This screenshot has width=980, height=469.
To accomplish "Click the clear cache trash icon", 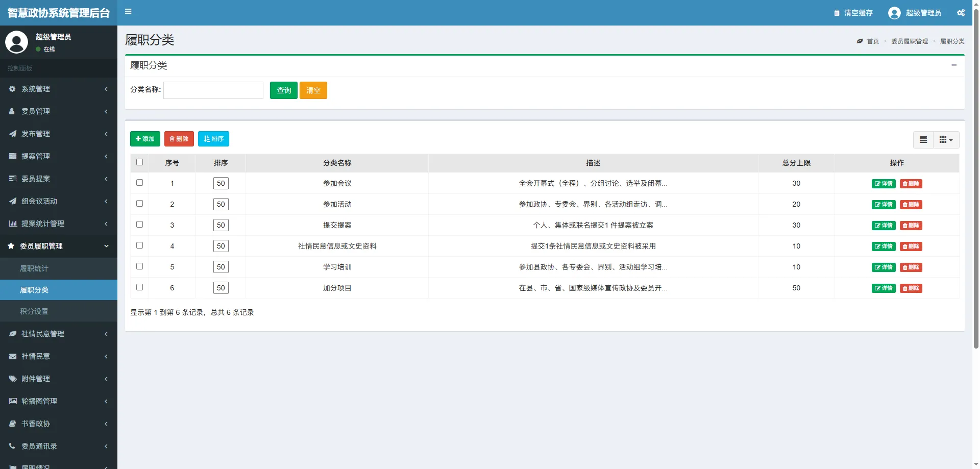I will 836,13.
